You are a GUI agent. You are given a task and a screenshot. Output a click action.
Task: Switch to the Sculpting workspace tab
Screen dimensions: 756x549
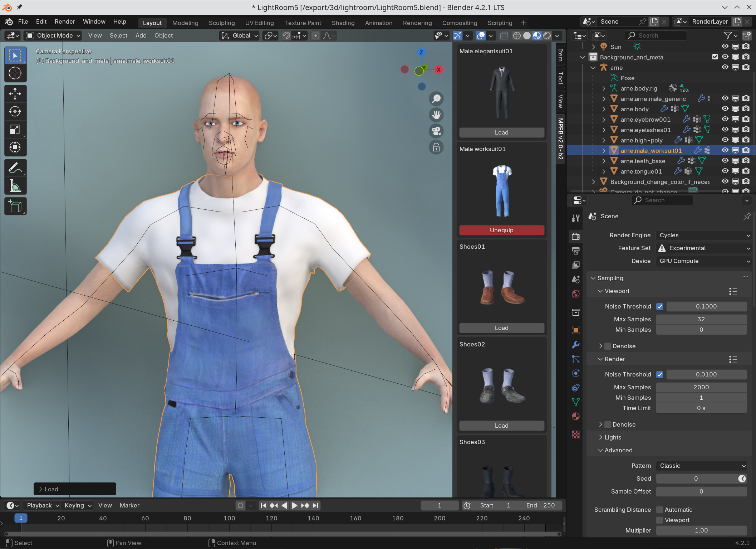click(222, 23)
